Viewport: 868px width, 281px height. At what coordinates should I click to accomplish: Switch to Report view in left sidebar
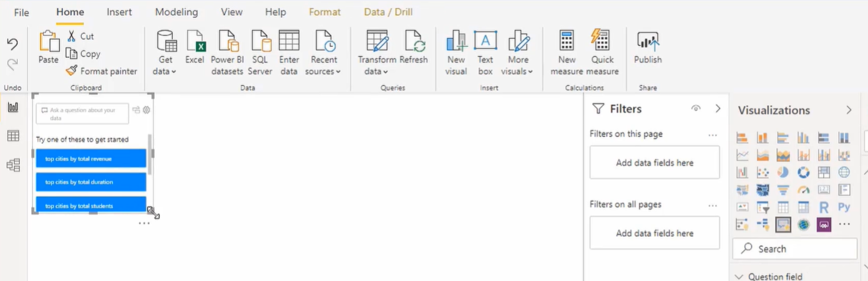[13, 107]
